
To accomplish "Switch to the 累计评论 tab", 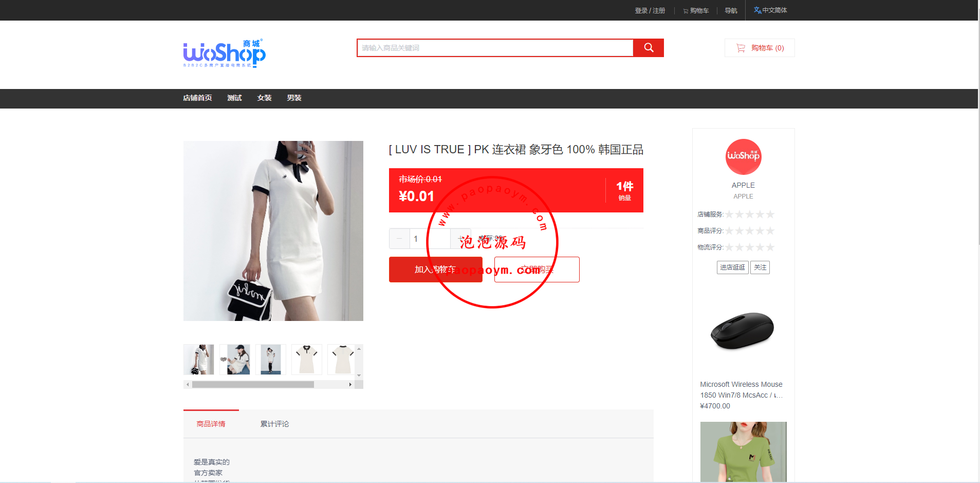I will (x=274, y=424).
